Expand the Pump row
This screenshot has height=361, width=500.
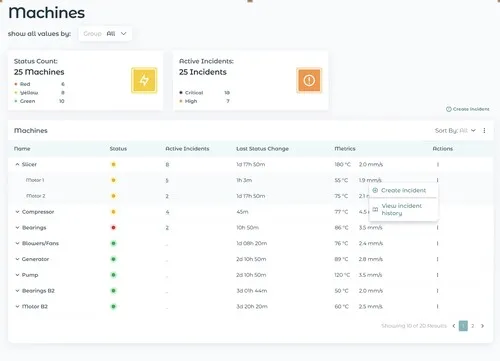(x=17, y=275)
